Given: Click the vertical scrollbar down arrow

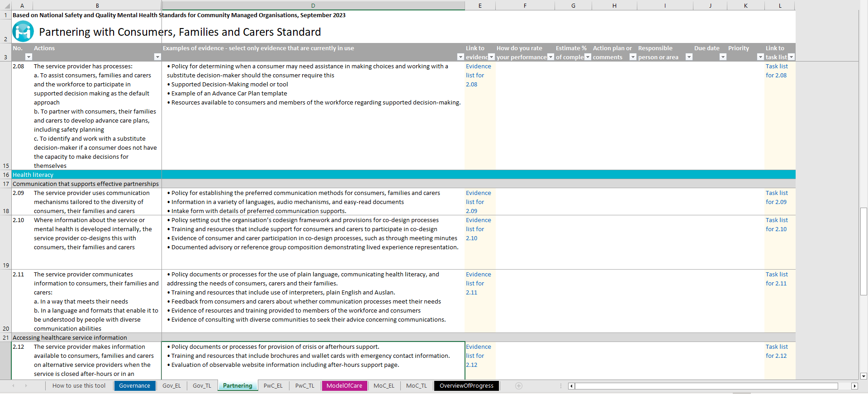Looking at the screenshot, I should (863, 376).
